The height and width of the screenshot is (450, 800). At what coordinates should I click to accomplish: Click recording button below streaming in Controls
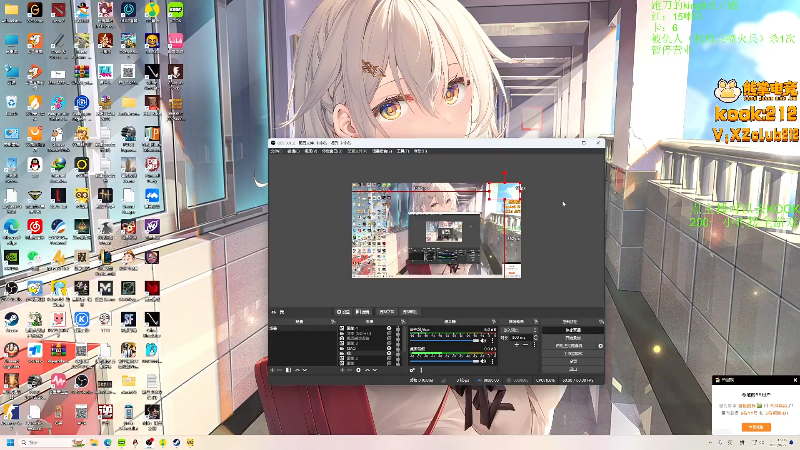(573, 338)
